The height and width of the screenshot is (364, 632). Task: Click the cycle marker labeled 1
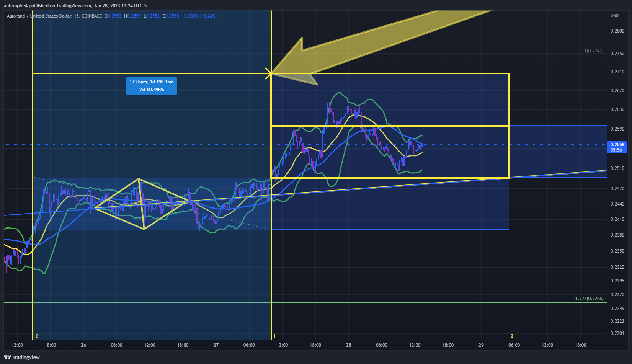tap(274, 336)
